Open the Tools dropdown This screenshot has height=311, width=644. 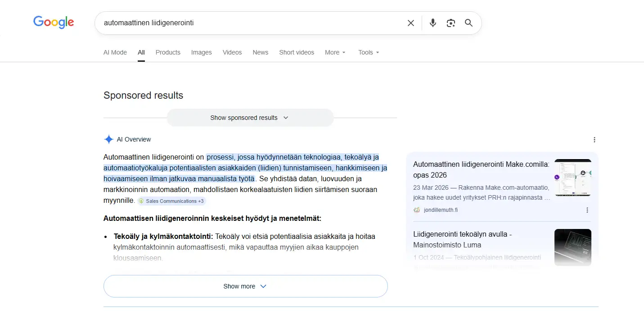pos(368,52)
